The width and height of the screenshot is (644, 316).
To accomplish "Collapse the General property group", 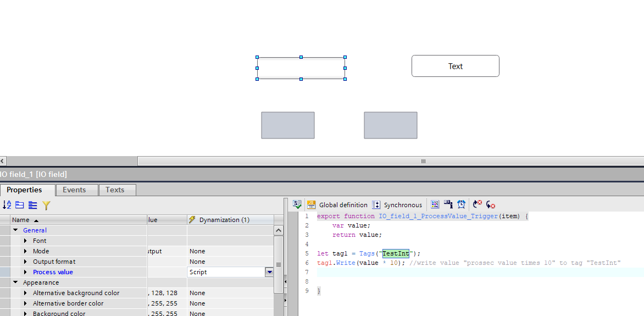I will click(15, 230).
